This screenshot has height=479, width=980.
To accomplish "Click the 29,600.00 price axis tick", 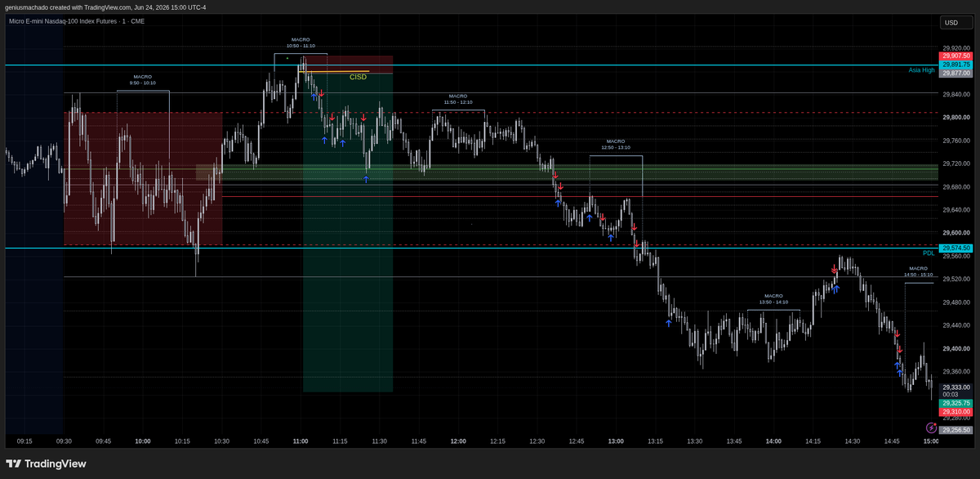I will (x=956, y=233).
